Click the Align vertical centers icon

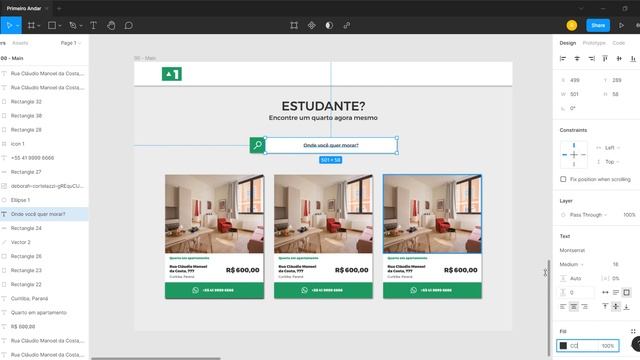point(619,59)
